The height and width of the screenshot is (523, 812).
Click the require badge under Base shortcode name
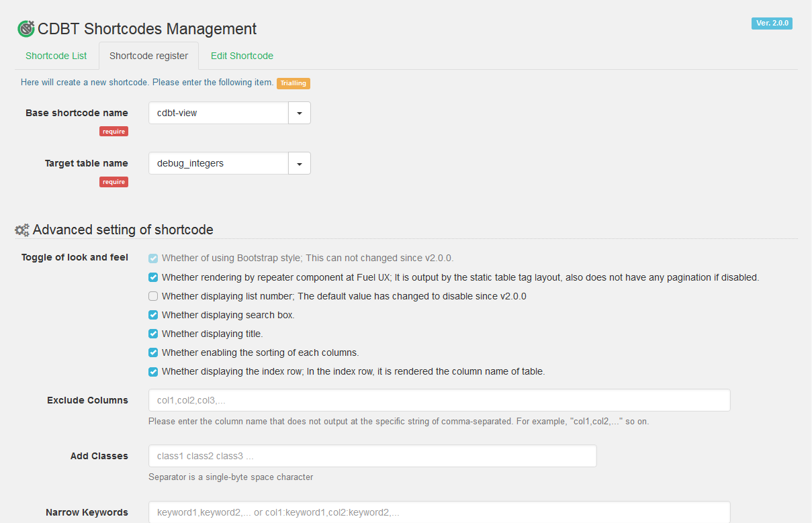[x=114, y=132]
